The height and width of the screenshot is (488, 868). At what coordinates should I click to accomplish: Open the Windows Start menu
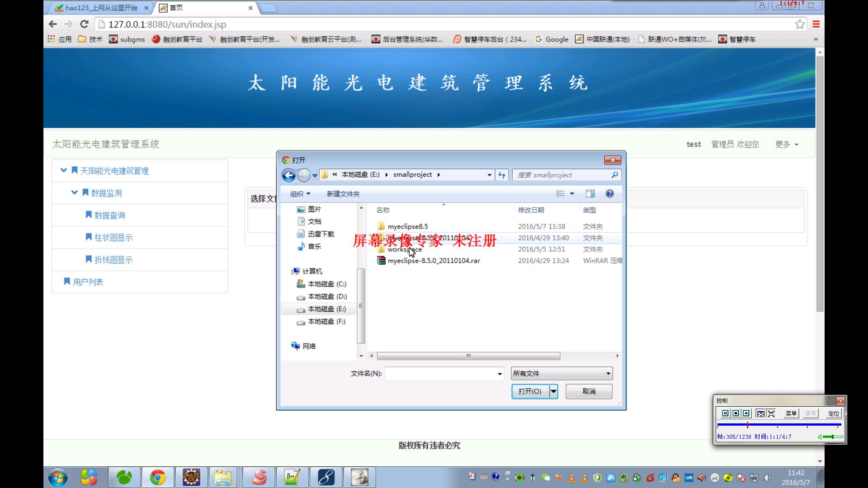[58, 478]
